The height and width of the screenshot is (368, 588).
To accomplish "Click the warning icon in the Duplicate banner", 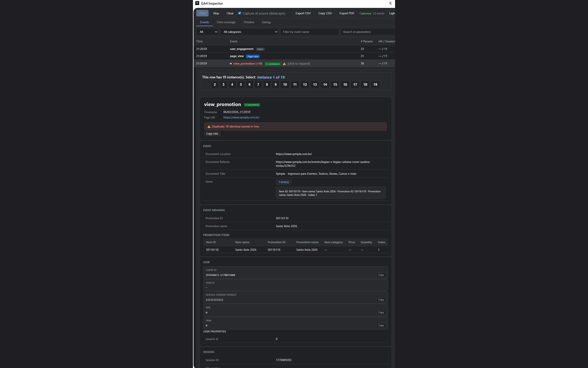I will pyautogui.click(x=209, y=126).
